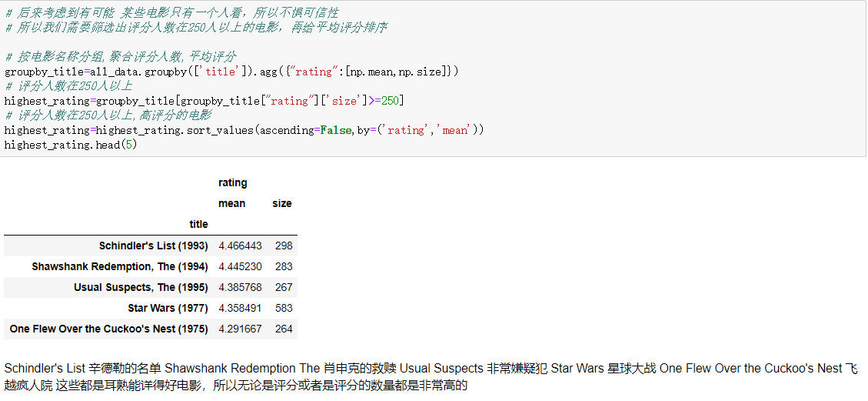Click the "mean" column header
Image resolution: width=868 pixels, height=401 pixels.
click(232, 203)
